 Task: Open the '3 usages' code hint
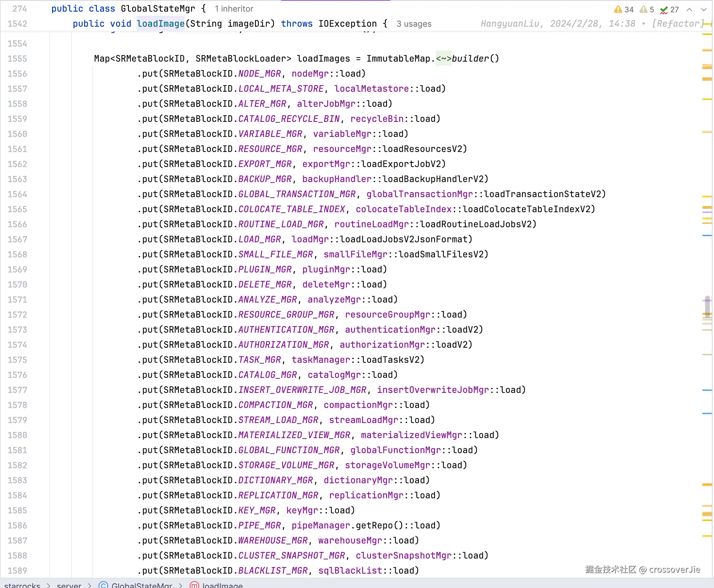point(414,24)
